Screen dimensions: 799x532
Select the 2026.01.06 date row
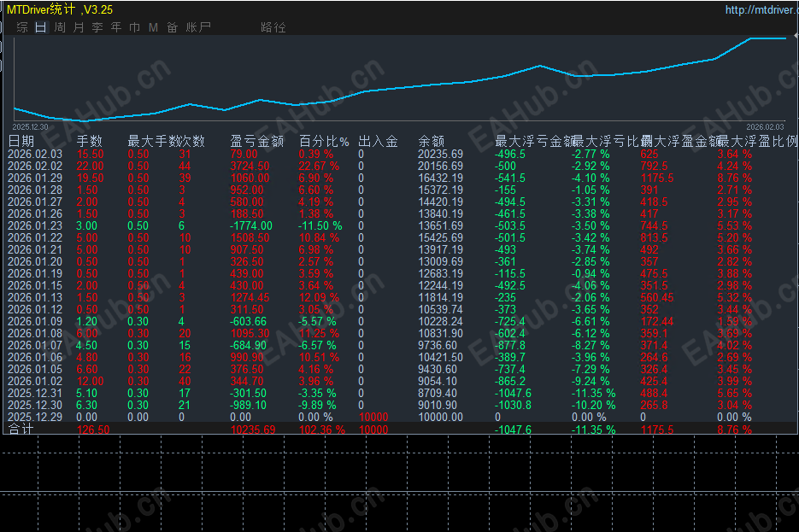coord(35,358)
